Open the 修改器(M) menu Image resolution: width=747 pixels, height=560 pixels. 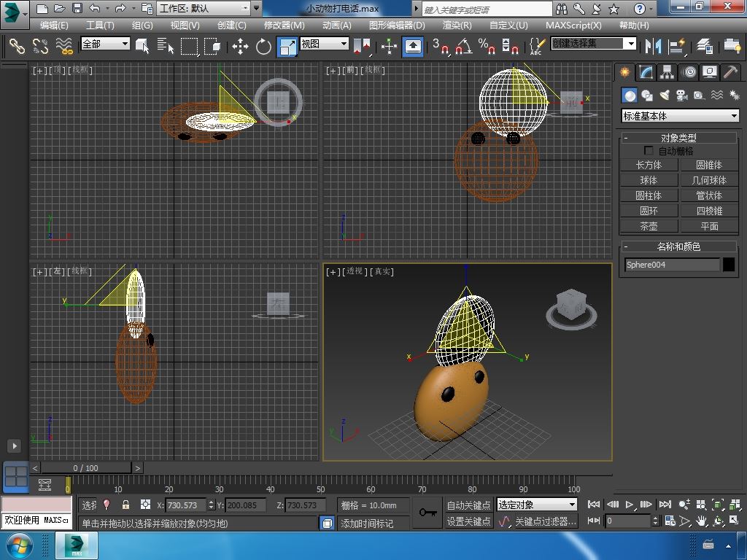click(285, 25)
